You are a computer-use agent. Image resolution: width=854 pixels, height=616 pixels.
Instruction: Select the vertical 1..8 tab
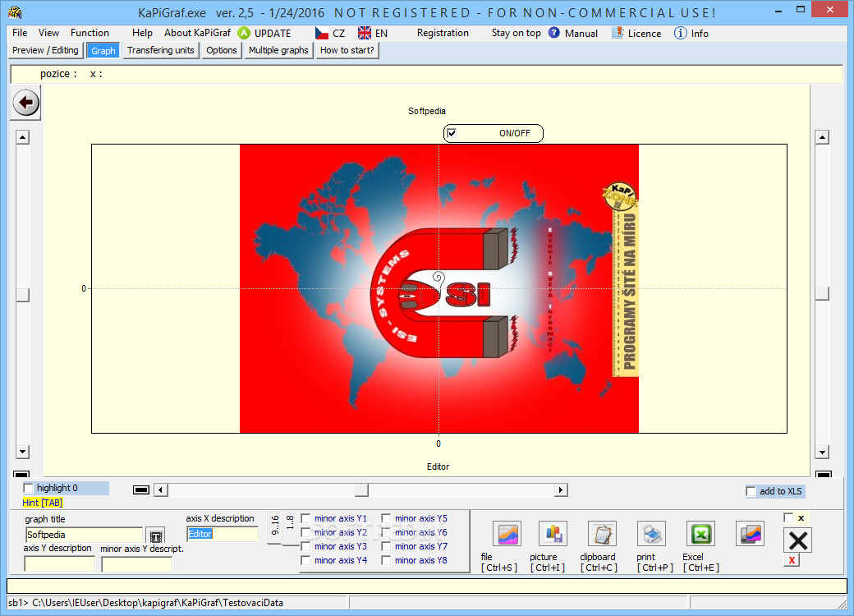[290, 526]
